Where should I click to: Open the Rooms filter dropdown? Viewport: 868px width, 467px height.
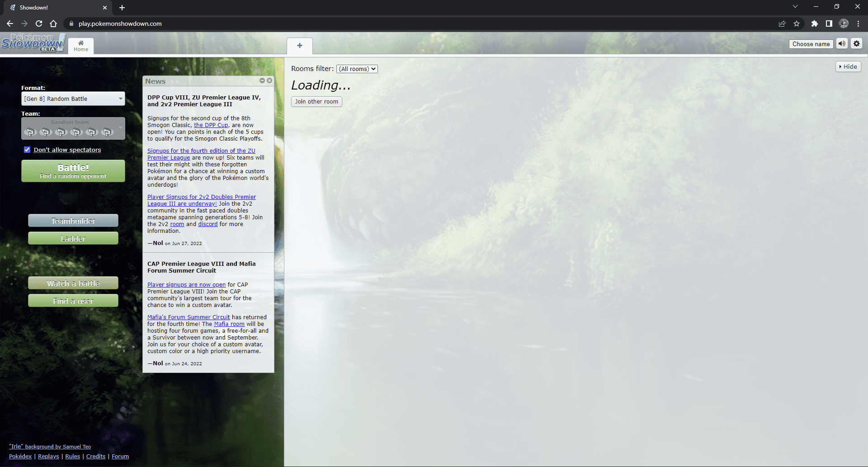[x=357, y=69]
